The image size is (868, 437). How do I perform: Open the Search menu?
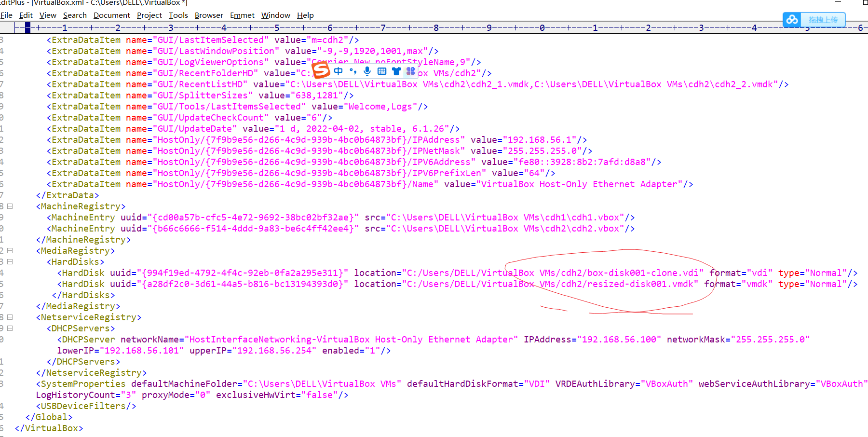(75, 15)
